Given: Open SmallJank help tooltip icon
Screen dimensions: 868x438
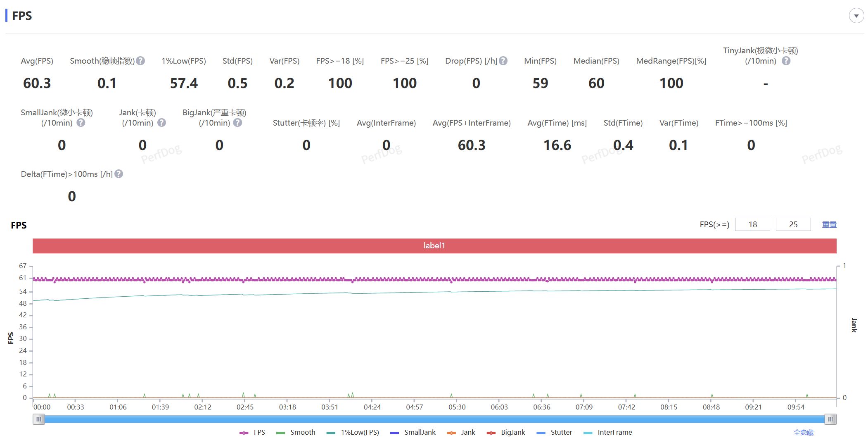Looking at the screenshot, I should [x=81, y=123].
